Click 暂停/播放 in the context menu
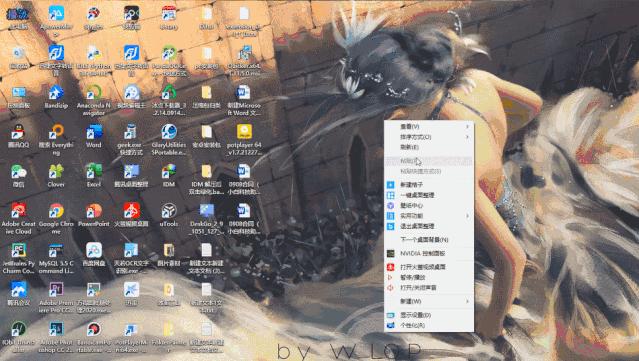Viewport: 639px width, 361px height. point(429,277)
